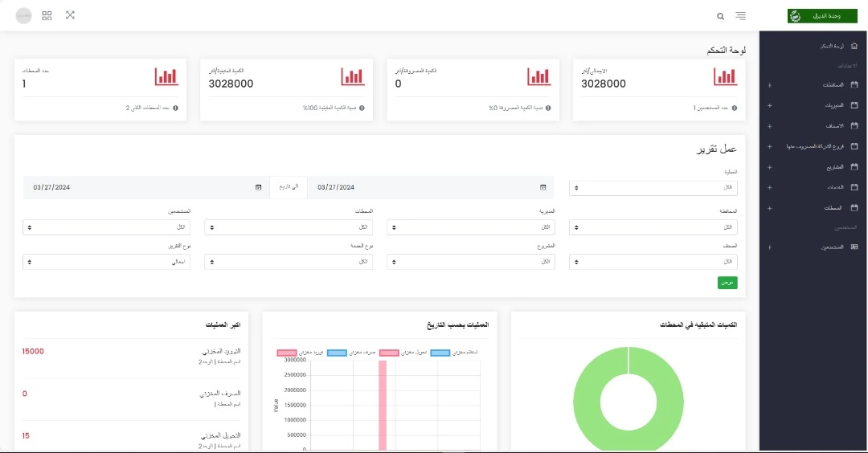Click the home icon beside لوحة التحكم
Image resolution: width=868 pixels, height=453 pixels.
coord(854,47)
